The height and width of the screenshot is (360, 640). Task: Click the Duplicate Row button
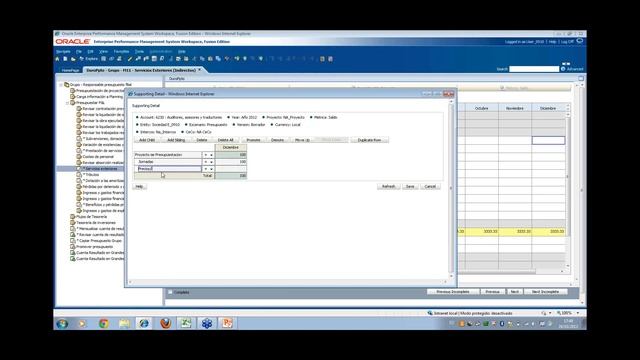click(369, 140)
